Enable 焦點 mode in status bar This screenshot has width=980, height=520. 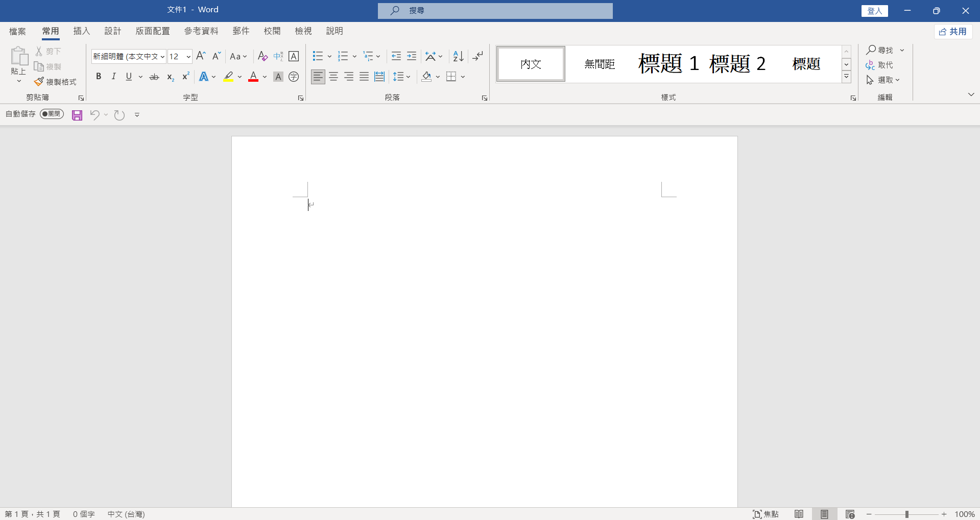(766, 514)
